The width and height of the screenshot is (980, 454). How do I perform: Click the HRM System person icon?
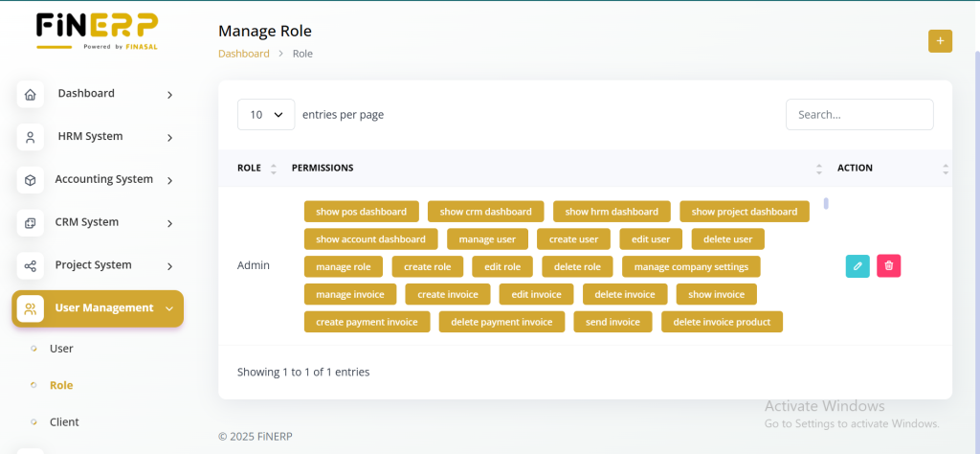pos(31,137)
